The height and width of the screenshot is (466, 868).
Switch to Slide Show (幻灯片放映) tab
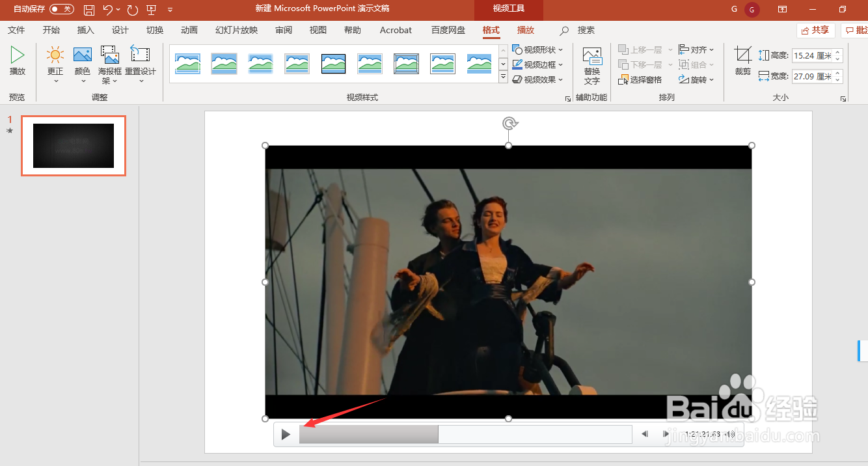coord(237,30)
